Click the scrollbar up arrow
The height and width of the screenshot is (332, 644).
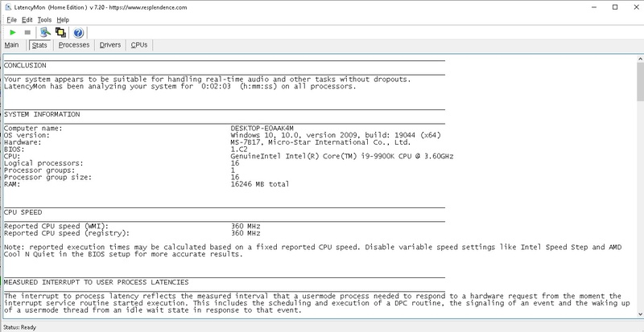640,59
